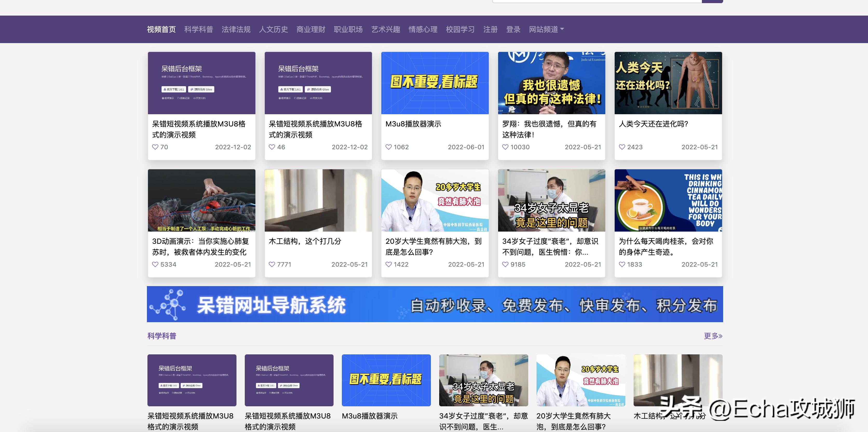Click the heart icon beside the 10030 count
The height and width of the screenshot is (432, 868).
click(505, 147)
